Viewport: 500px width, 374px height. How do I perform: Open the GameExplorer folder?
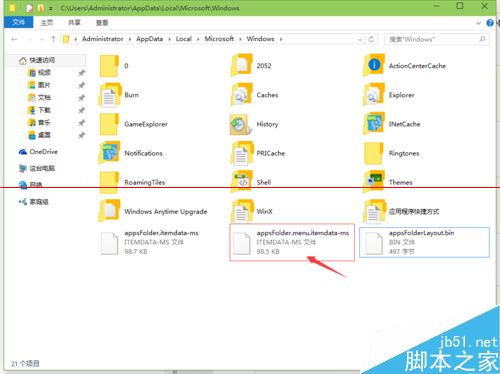coord(133,124)
